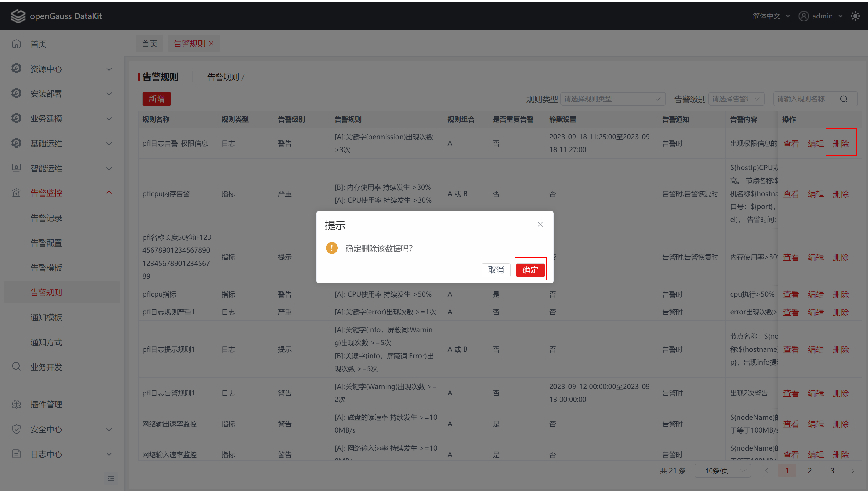Click the admin user avatar icon
Viewport: 868px width, 491px height.
pyautogui.click(x=803, y=16)
